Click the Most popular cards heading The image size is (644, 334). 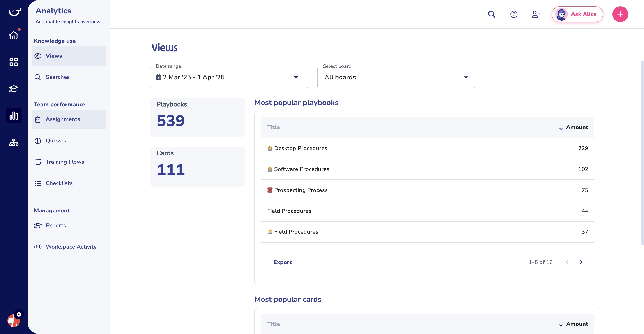point(288,299)
